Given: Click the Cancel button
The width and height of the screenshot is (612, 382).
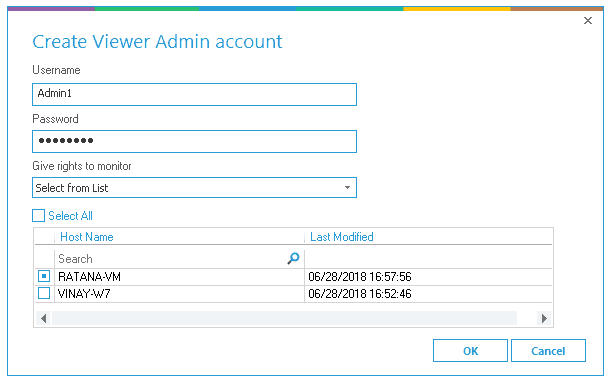Looking at the screenshot, I should (548, 351).
